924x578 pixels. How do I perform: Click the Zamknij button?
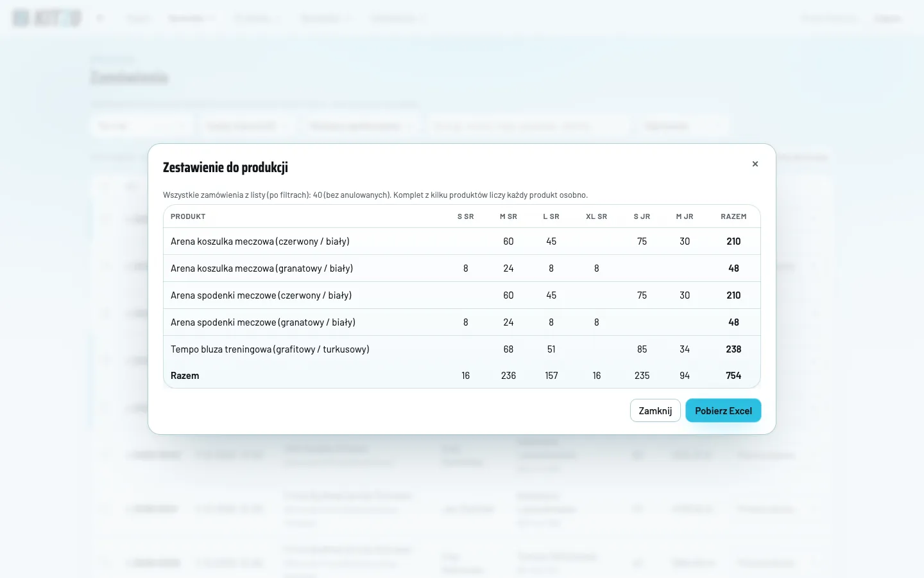[x=655, y=410]
